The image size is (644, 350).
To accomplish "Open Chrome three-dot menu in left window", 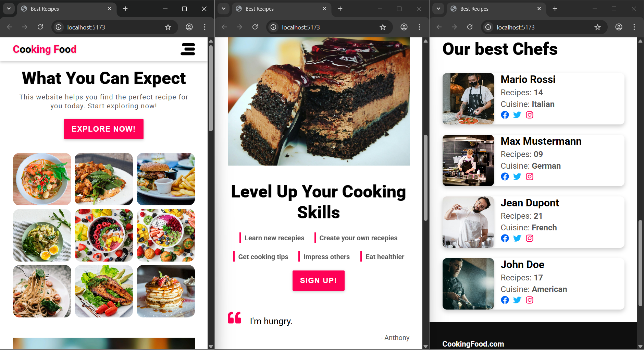I will [x=205, y=27].
